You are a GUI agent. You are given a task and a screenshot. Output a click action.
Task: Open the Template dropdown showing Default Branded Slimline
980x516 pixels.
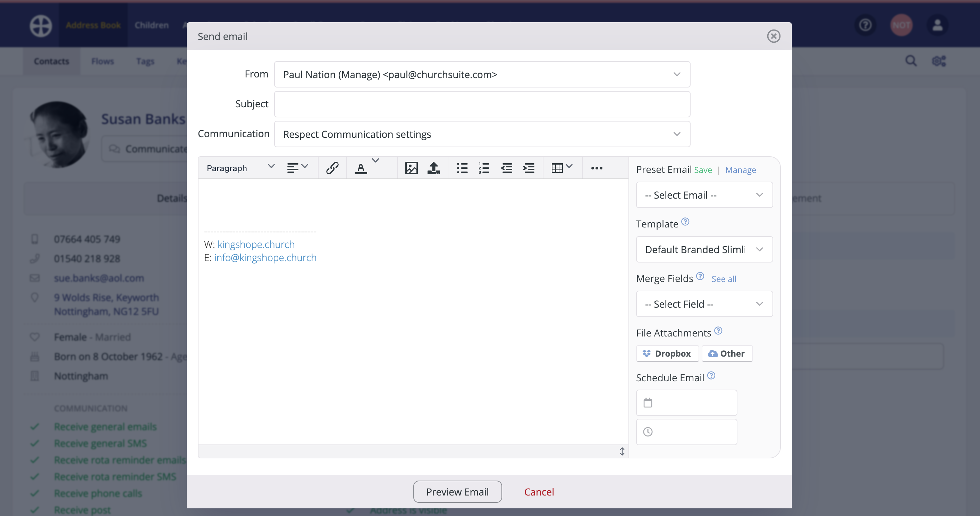(x=704, y=249)
